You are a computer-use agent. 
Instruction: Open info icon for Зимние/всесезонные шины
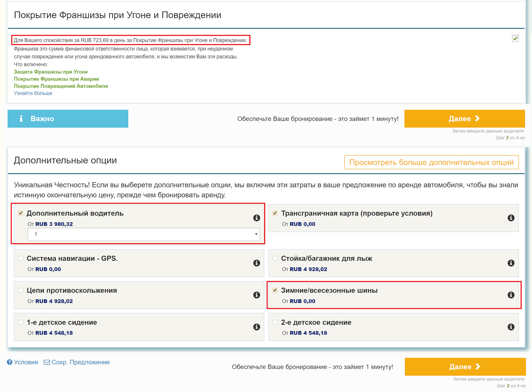pos(511,295)
